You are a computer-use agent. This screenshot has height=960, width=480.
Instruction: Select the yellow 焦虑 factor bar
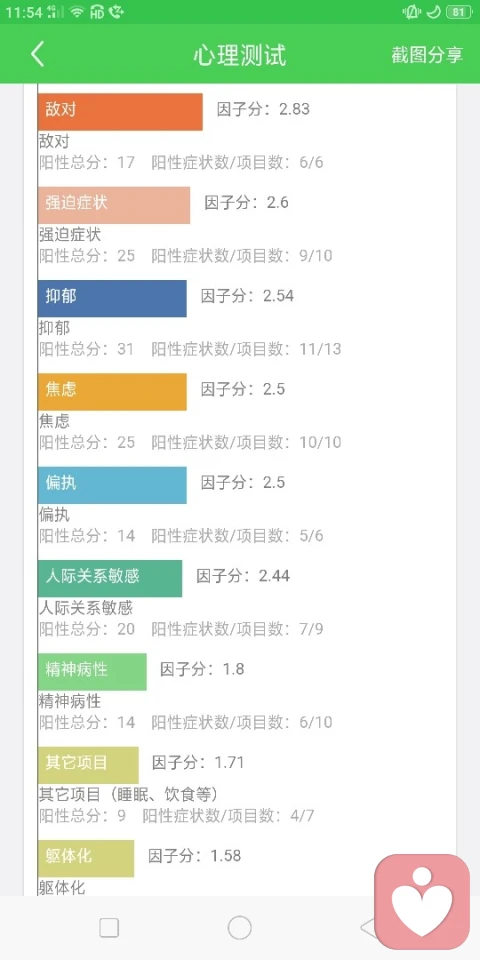tap(112, 392)
